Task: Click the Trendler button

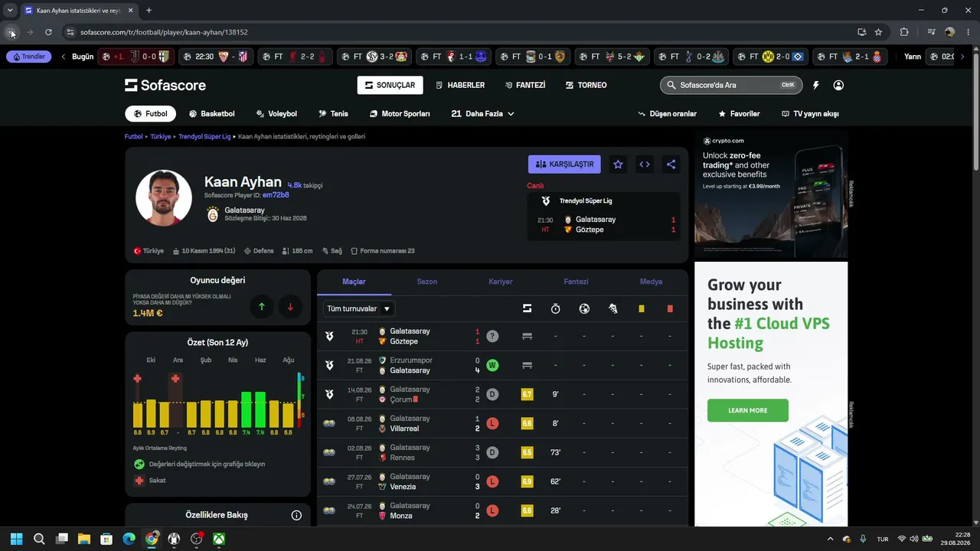Action: pos(28,57)
